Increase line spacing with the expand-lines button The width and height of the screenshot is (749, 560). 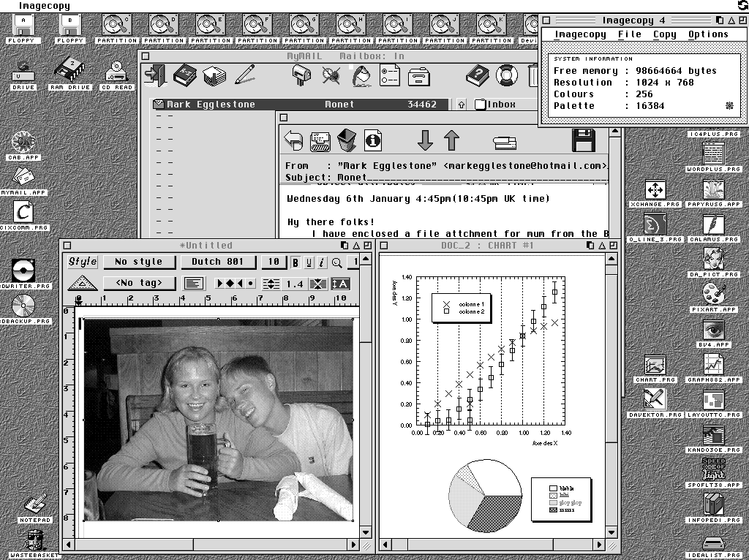[271, 284]
